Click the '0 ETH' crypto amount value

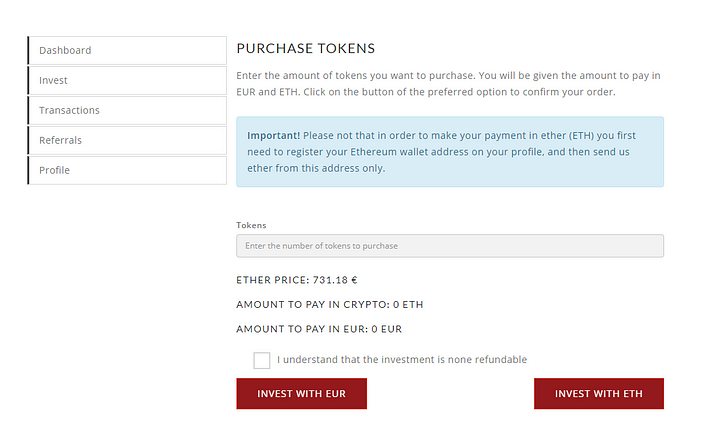coord(408,305)
